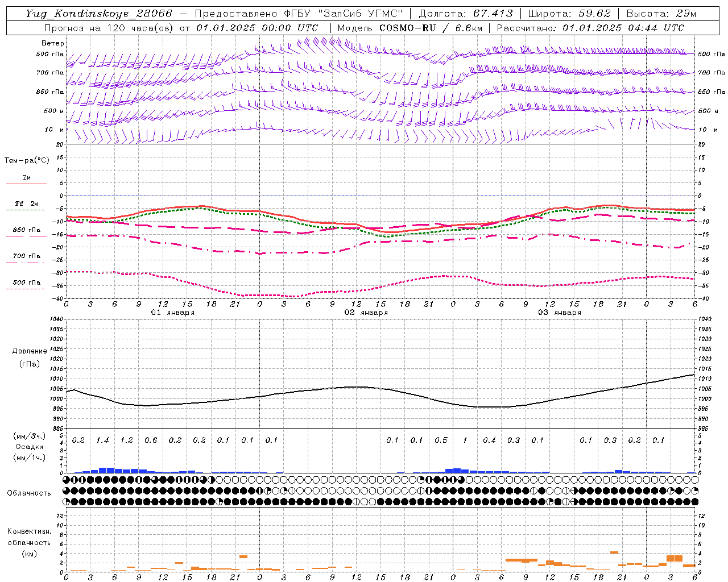Click the Td 2м legend entry
This screenshot has height=582, width=728.
coord(26,203)
